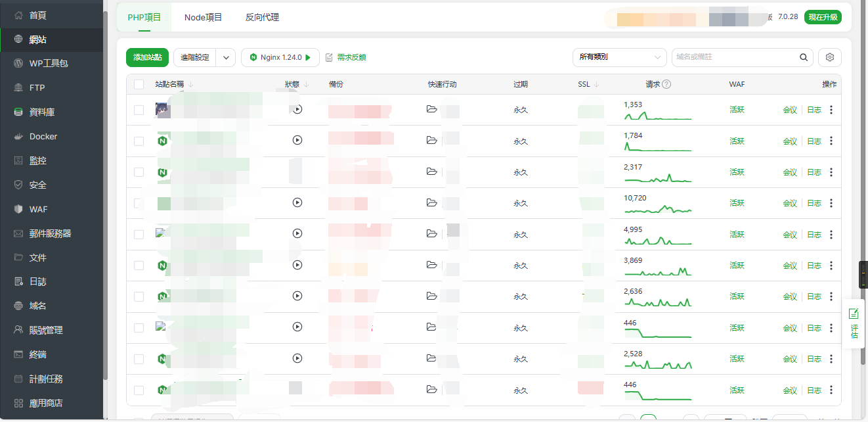Image resolution: width=868 pixels, height=422 pixels.
Task: Expand the 所有類別 category dropdown
Action: (619, 57)
